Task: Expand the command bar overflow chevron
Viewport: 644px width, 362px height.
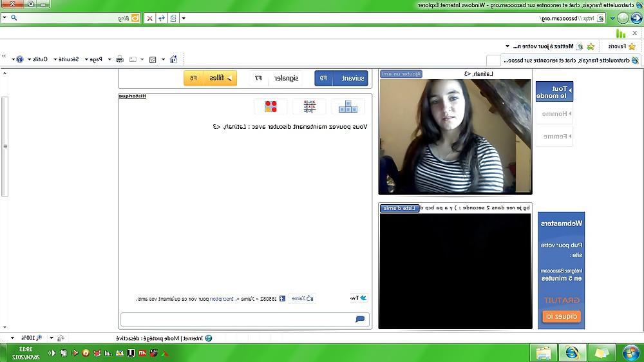Action: point(4,56)
